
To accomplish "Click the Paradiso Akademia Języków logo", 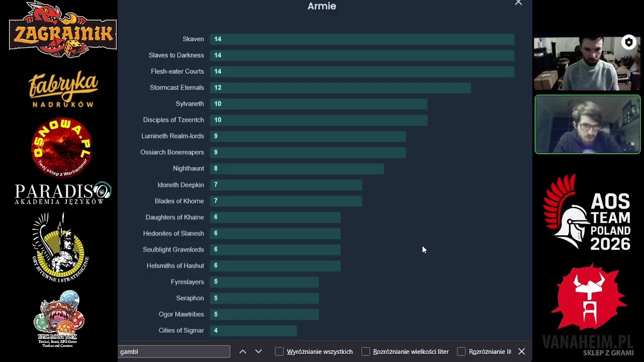I will (x=63, y=193).
